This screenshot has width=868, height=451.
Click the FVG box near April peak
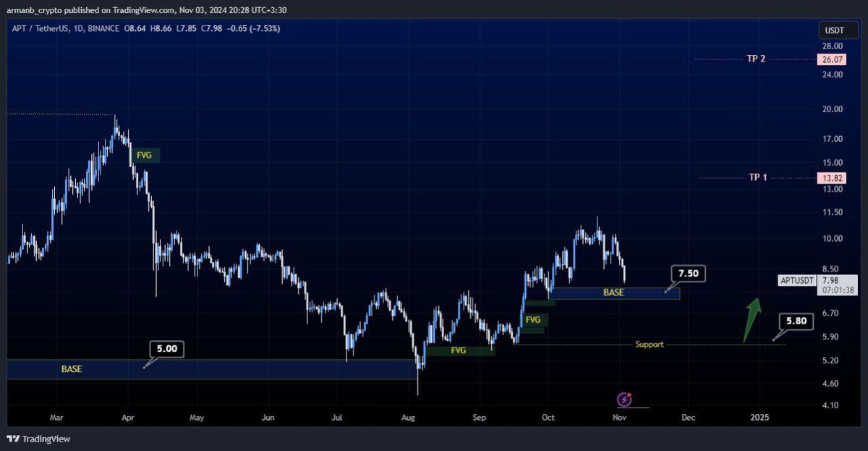pyautogui.click(x=145, y=155)
